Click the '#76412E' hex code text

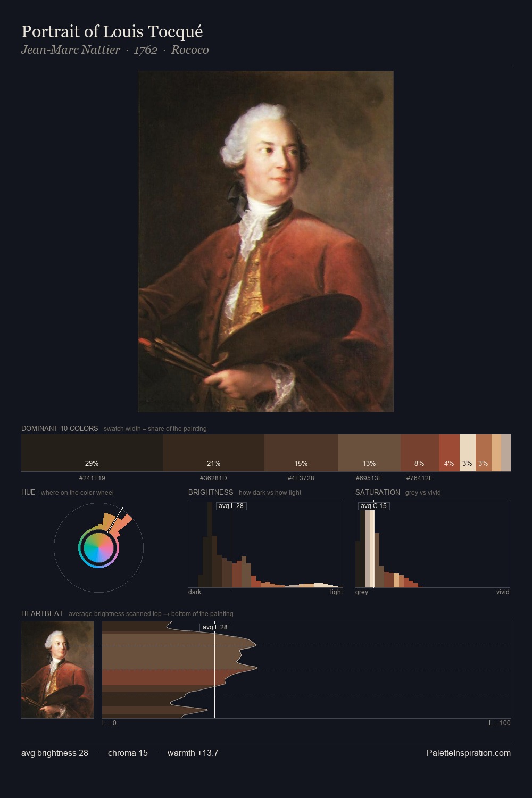pos(420,478)
